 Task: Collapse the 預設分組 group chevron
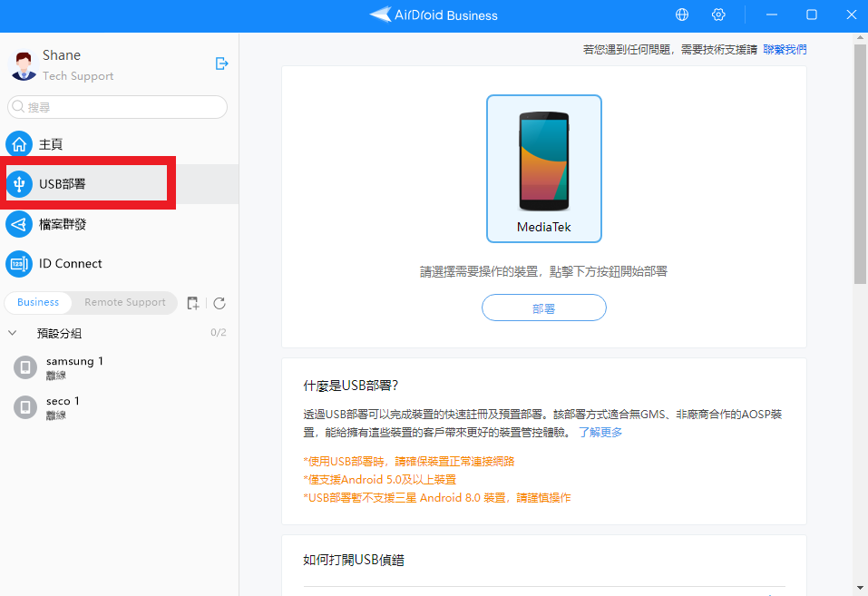pos(13,333)
